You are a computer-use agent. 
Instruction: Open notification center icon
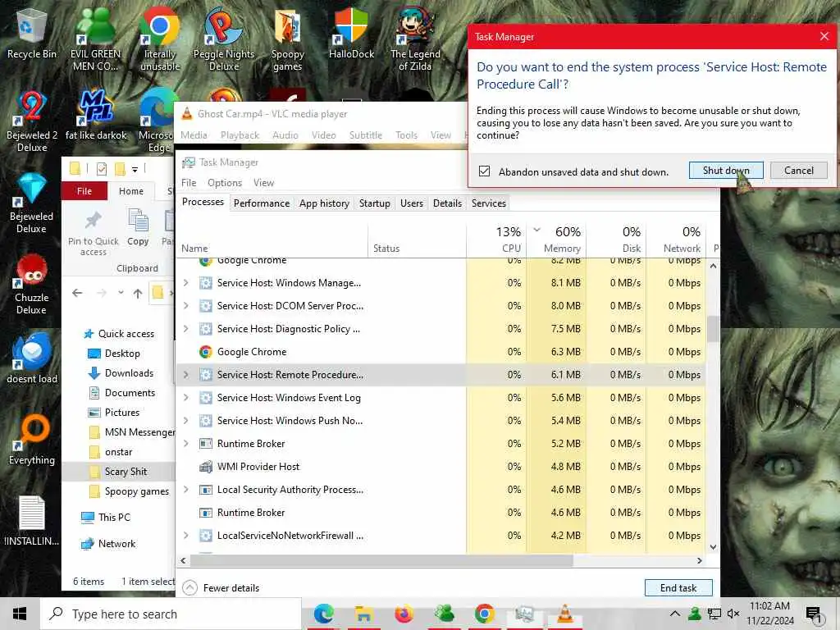coord(813,614)
